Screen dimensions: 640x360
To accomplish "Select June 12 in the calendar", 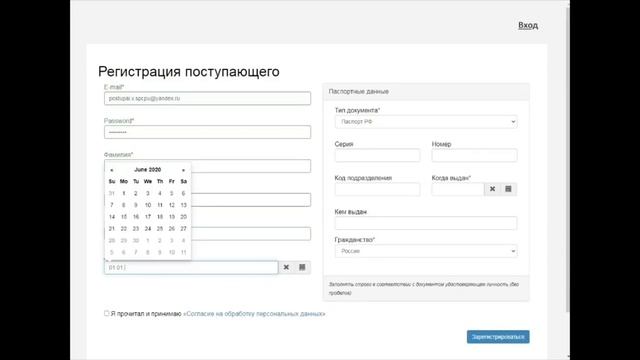I will click(x=172, y=205).
